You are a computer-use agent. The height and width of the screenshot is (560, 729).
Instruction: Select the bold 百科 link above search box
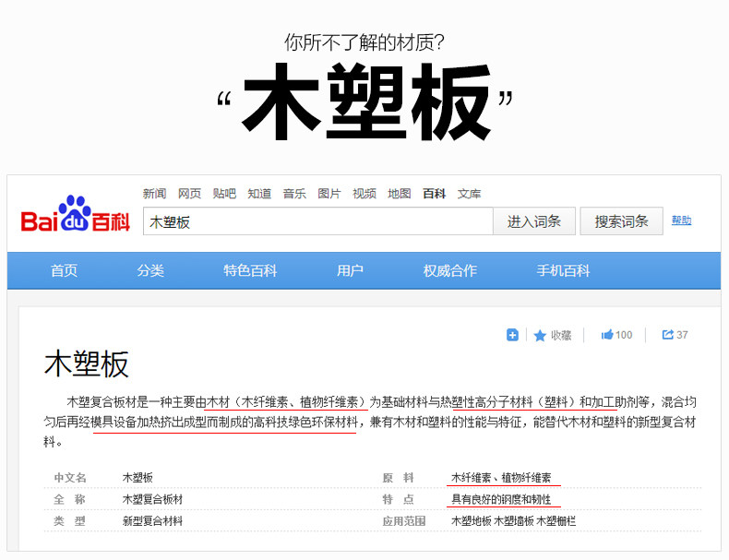coord(435,194)
